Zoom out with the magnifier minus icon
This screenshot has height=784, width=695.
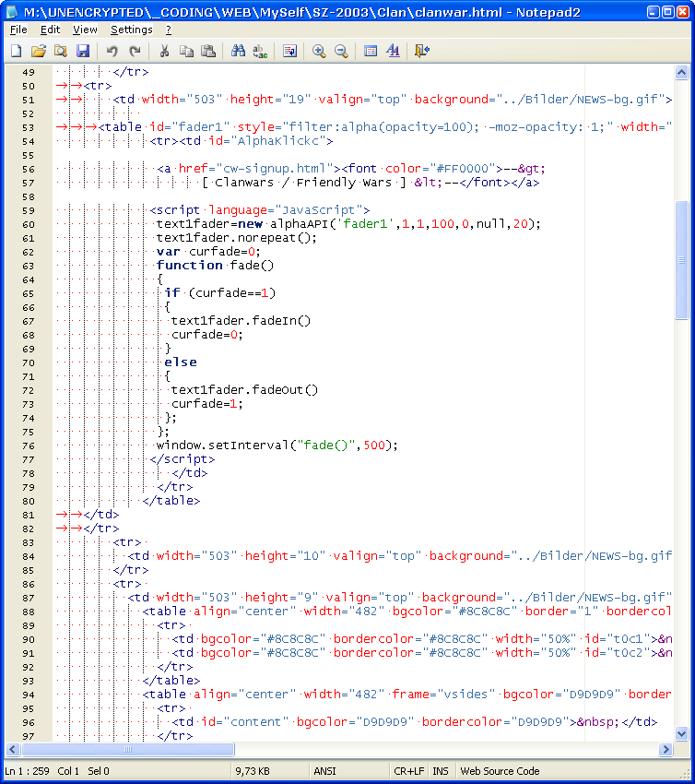coord(341,51)
